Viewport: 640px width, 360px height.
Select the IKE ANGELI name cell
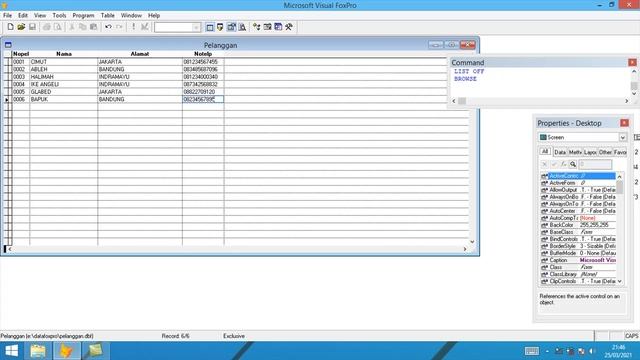click(x=64, y=84)
